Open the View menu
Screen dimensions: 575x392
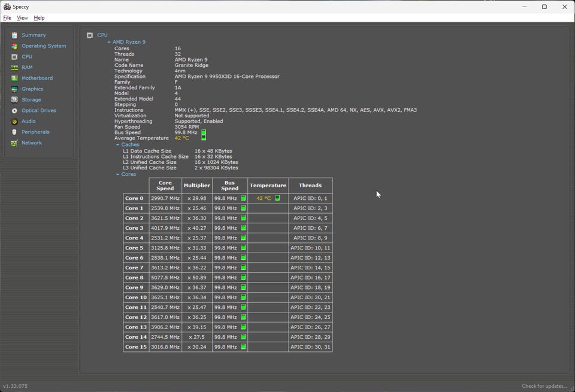tap(22, 18)
